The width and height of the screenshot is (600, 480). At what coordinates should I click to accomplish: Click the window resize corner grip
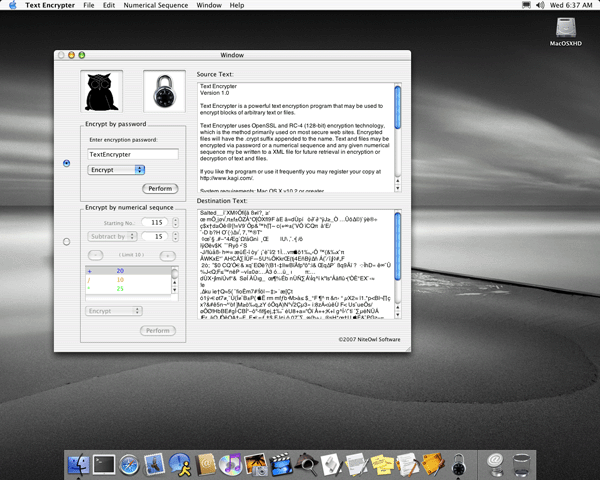(x=408, y=349)
